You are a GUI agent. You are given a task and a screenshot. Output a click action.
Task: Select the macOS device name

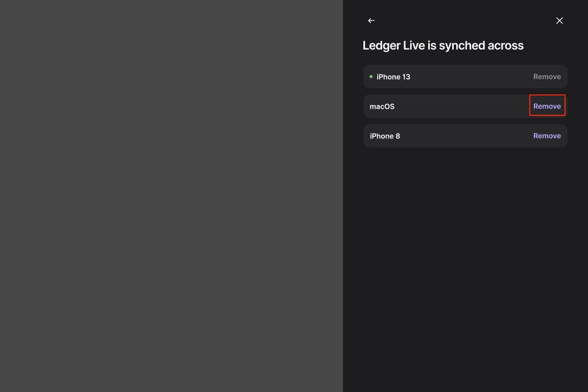382,107
